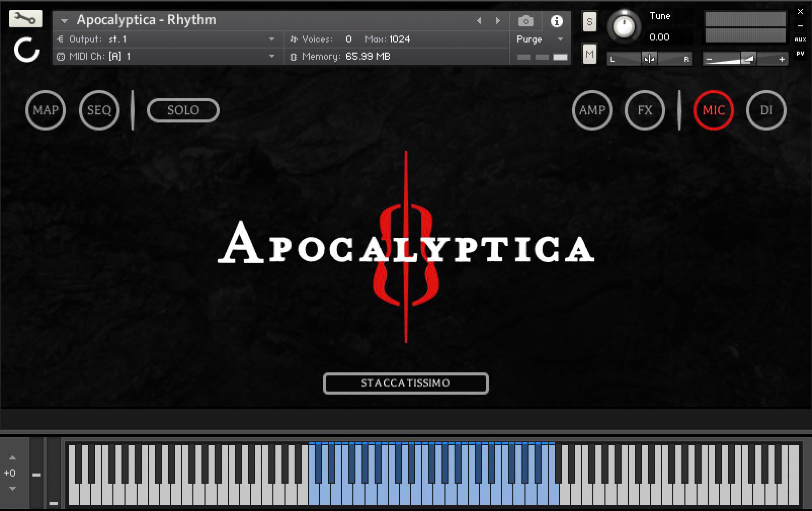Click the Tune knob
This screenshot has height=511, width=812.
[x=623, y=26]
